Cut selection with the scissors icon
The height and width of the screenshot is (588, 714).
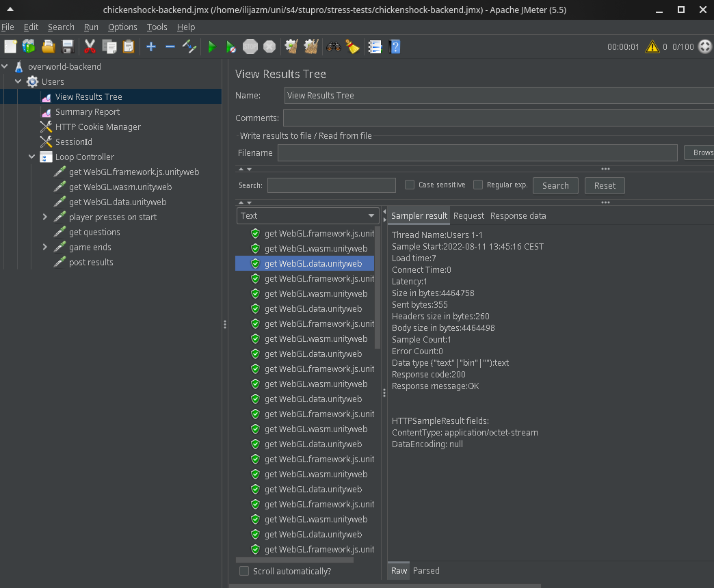pos(90,46)
